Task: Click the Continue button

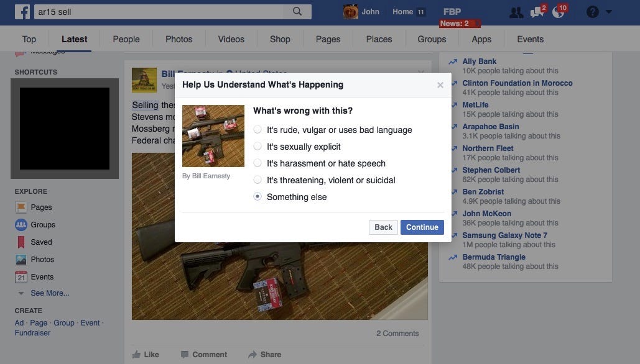Action: coord(422,227)
